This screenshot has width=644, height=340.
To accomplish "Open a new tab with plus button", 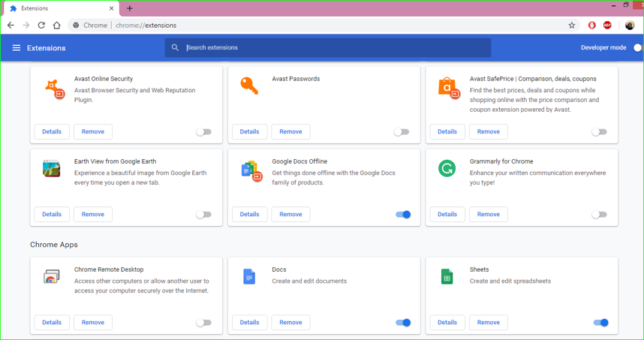I will pyautogui.click(x=130, y=8).
